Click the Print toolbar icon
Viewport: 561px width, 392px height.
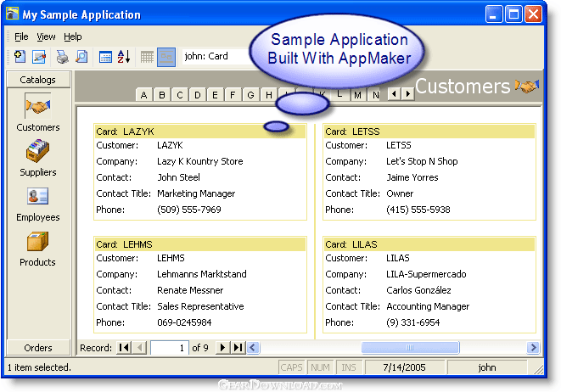pos(62,57)
